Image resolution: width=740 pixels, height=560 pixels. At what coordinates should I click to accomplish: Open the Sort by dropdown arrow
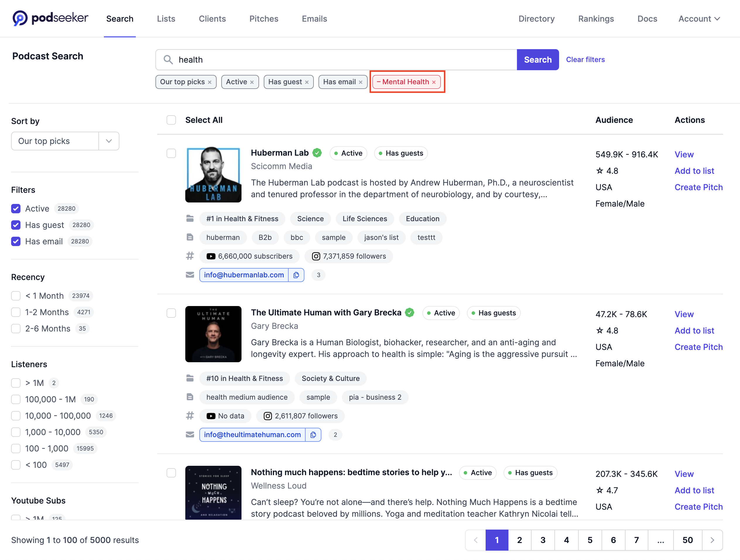pyautogui.click(x=109, y=141)
